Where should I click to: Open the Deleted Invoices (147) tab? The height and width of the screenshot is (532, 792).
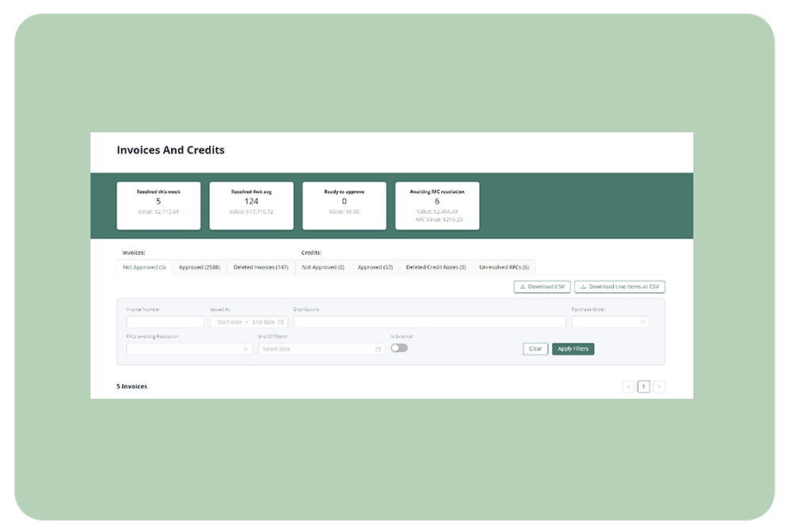[261, 268]
